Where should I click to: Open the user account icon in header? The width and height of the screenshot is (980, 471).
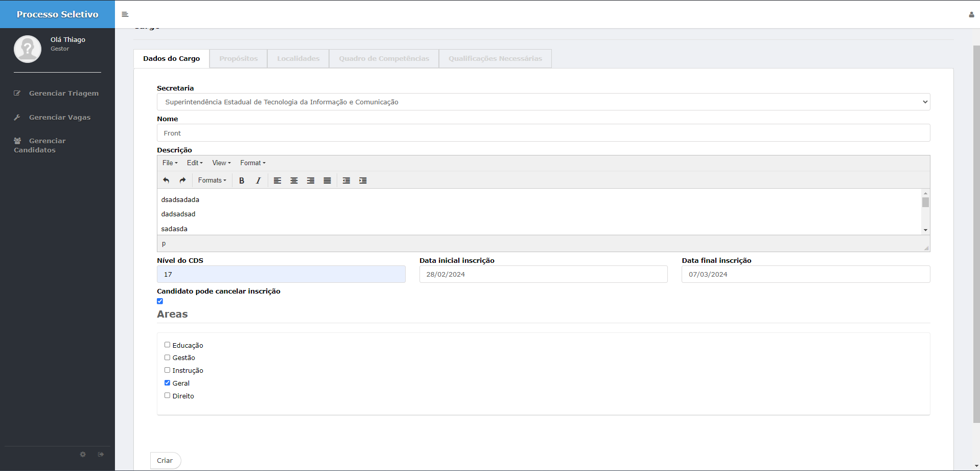click(971, 14)
